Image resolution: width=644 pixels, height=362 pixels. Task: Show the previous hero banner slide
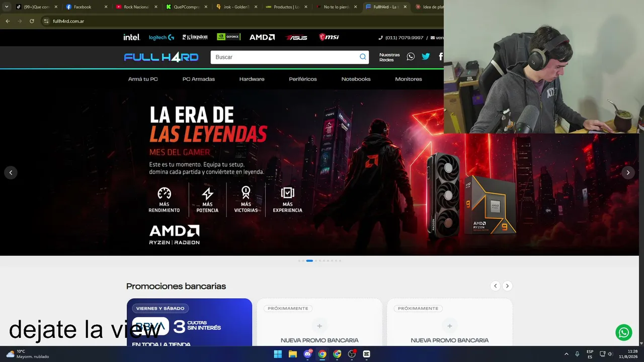point(11,172)
